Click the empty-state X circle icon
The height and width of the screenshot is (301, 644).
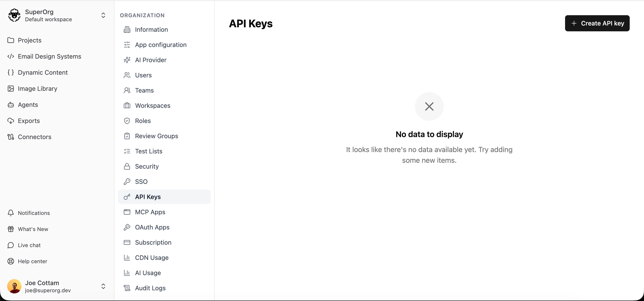(x=429, y=106)
